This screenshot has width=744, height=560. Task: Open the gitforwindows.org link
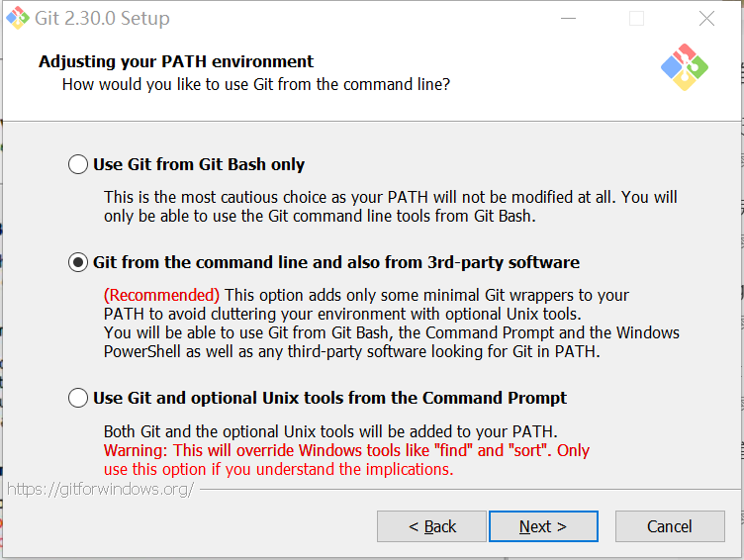coord(100,490)
